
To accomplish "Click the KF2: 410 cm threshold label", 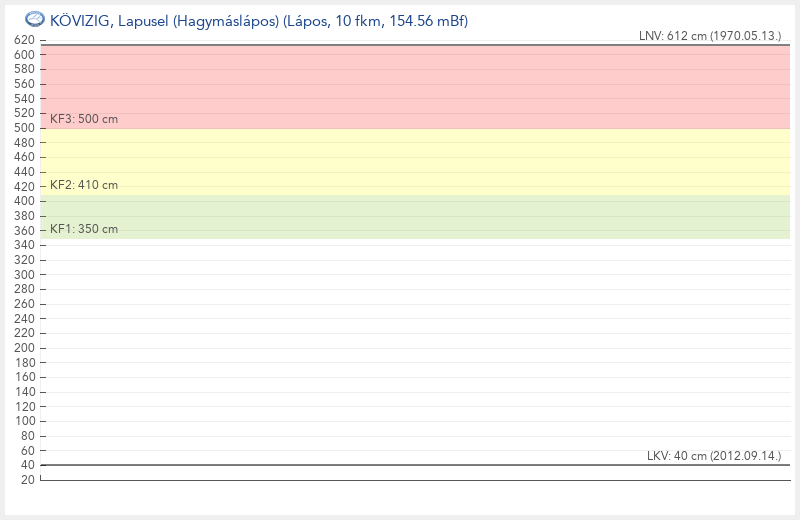I will (84, 185).
